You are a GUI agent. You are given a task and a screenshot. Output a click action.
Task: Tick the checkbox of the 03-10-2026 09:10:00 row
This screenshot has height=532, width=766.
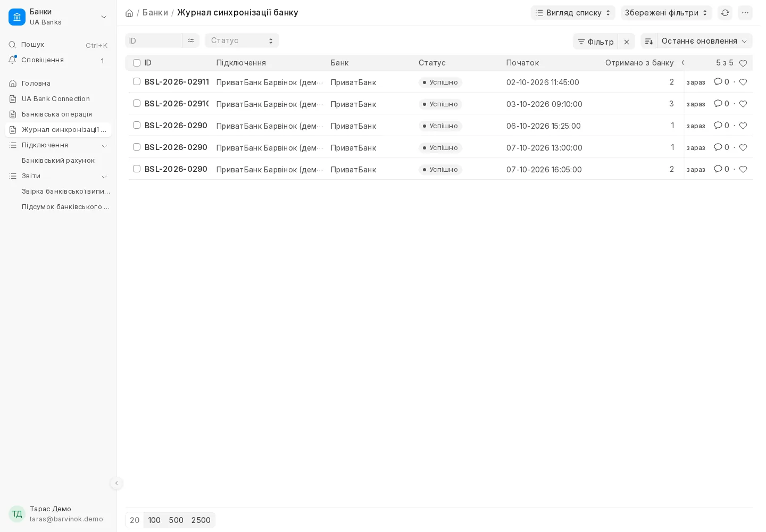point(137,103)
